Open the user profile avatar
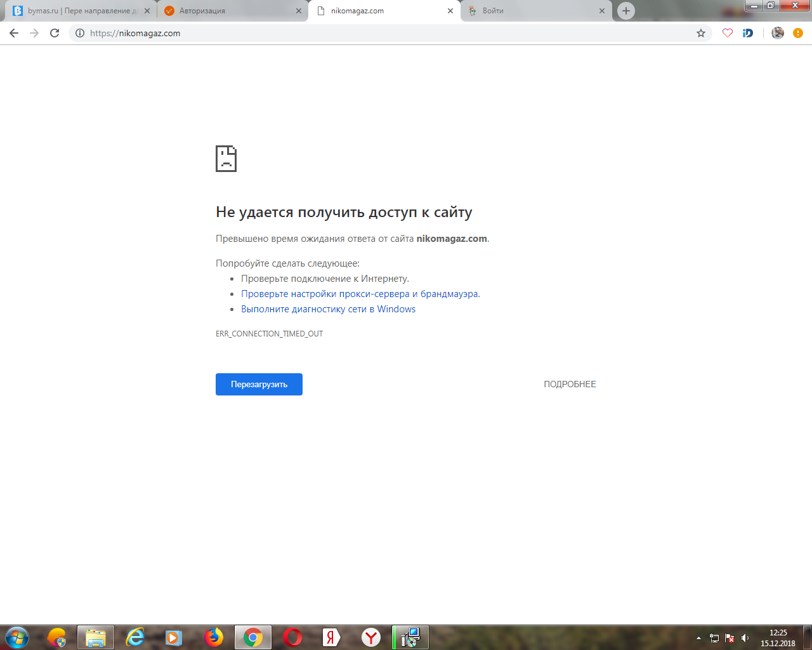 click(778, 33)
